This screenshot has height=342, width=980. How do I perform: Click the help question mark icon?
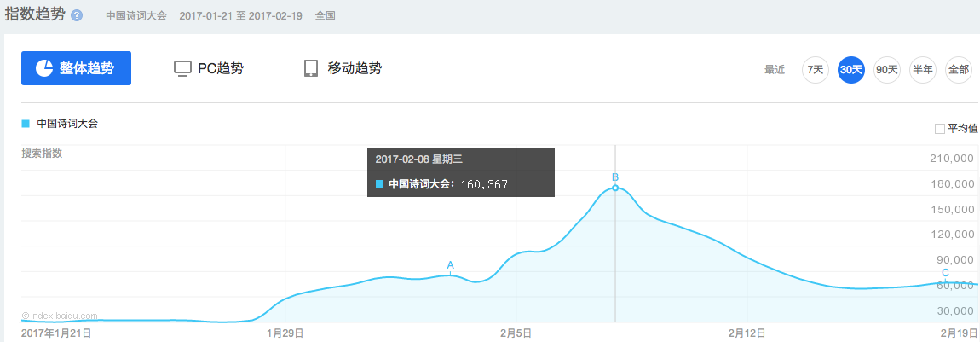click(78, 16)
